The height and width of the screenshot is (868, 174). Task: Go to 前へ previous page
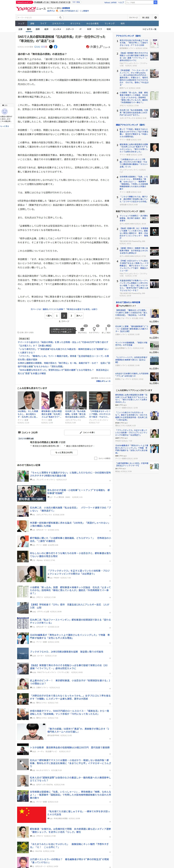[49, 316]
